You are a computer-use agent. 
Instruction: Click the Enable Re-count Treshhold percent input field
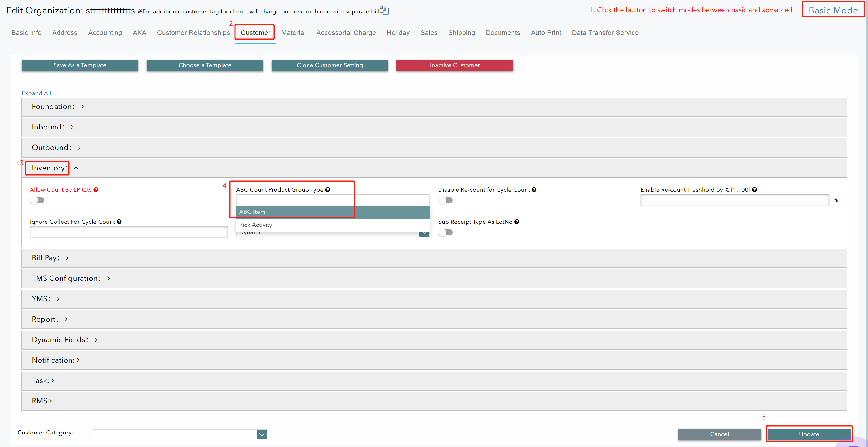[x=734, y=200]
